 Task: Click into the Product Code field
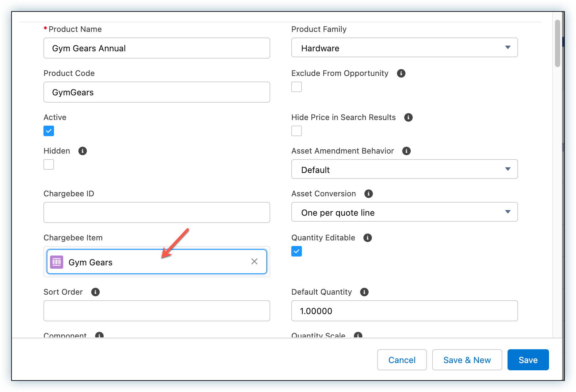[x=157, y=92]
